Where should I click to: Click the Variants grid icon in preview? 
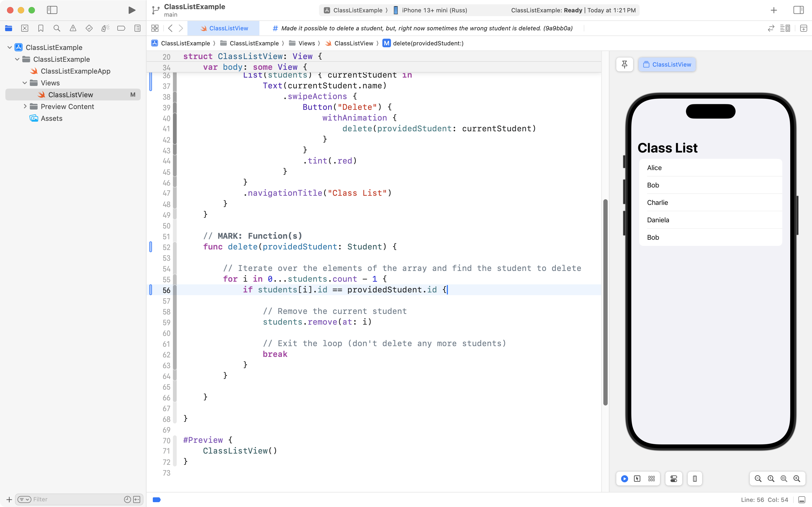coord(651,479)
